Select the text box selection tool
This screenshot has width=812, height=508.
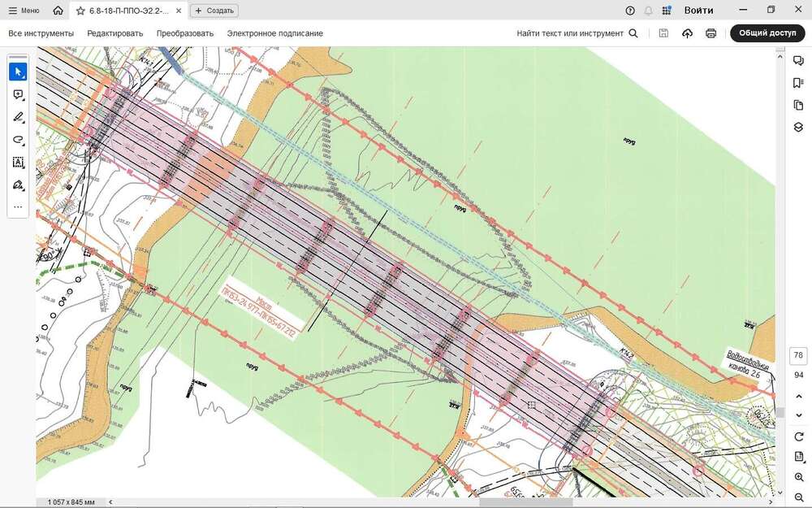click(x=18, y=163)
